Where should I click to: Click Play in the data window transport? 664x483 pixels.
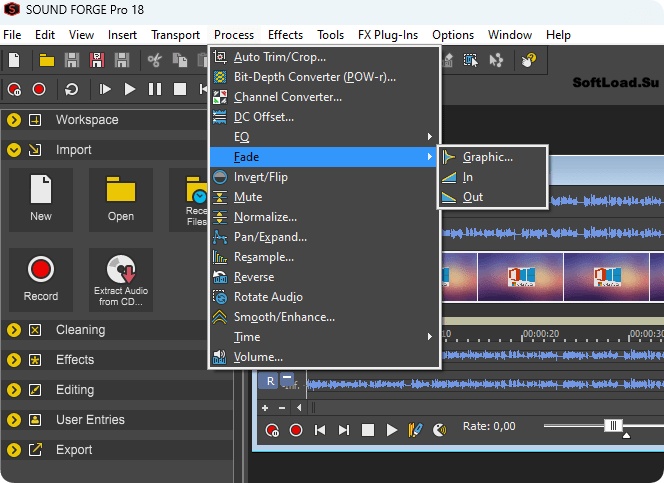(x=392, y=431)
